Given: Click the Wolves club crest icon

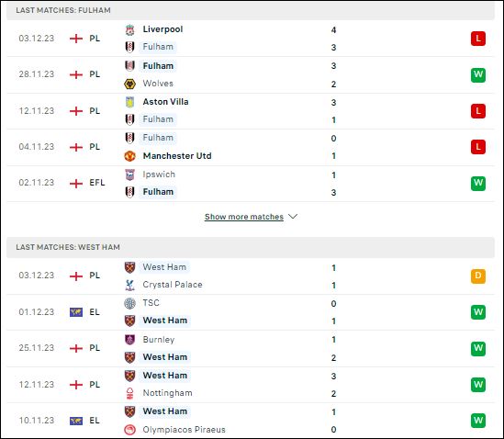Looking at the screenshot, I should click(129, 84).
